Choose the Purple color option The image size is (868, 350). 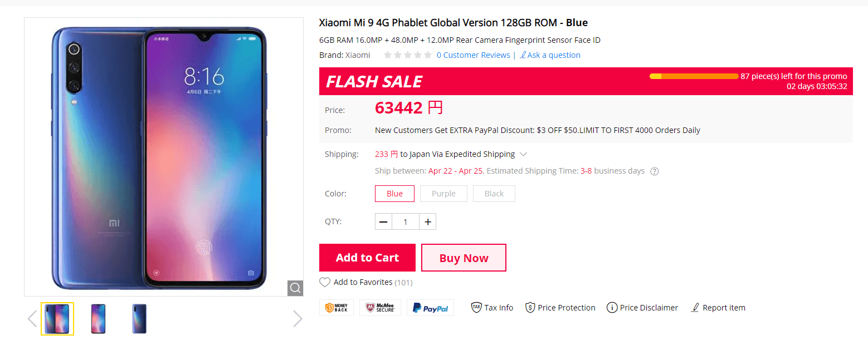[443, 194]
